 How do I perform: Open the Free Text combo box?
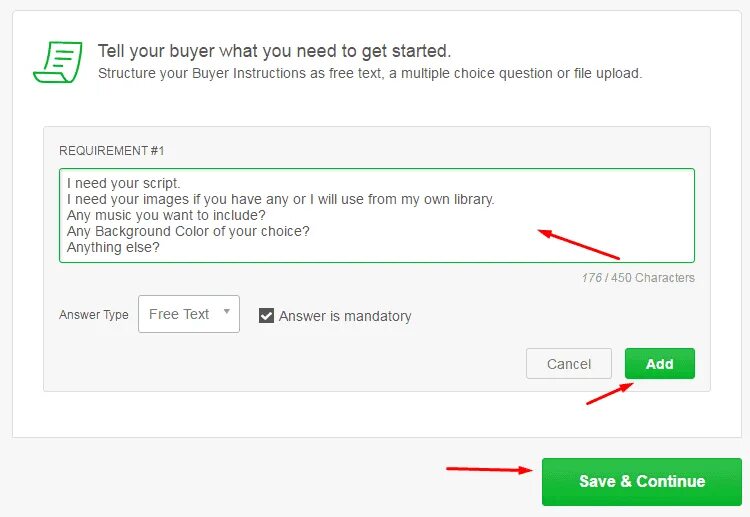click(189, 314)
